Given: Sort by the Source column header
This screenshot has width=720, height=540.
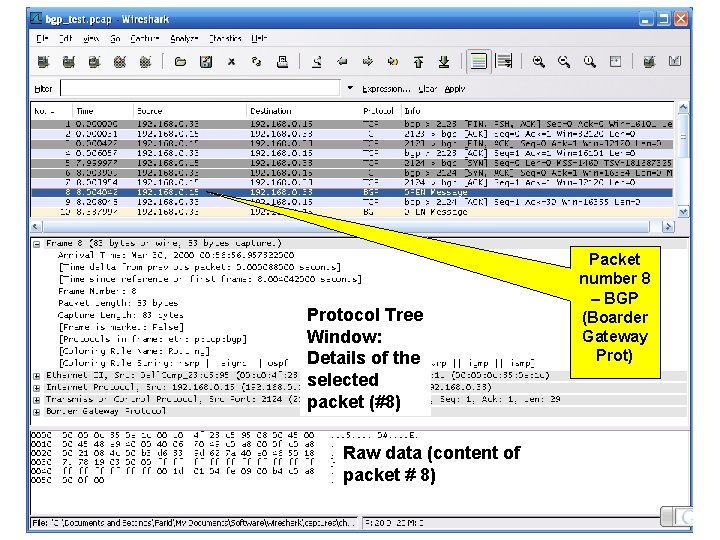Looking at the screenshot, I should (190, 111).
